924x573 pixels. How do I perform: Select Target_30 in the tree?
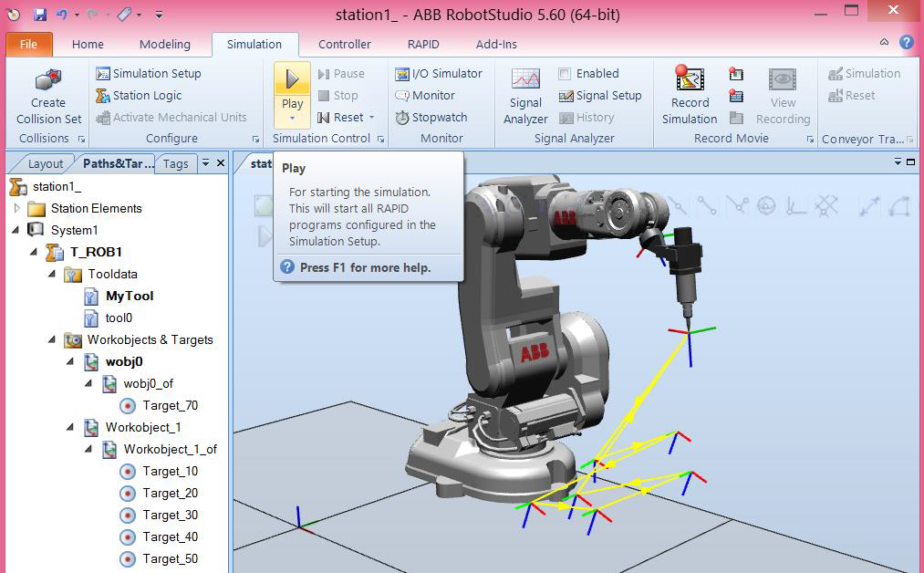coord(170,516)
